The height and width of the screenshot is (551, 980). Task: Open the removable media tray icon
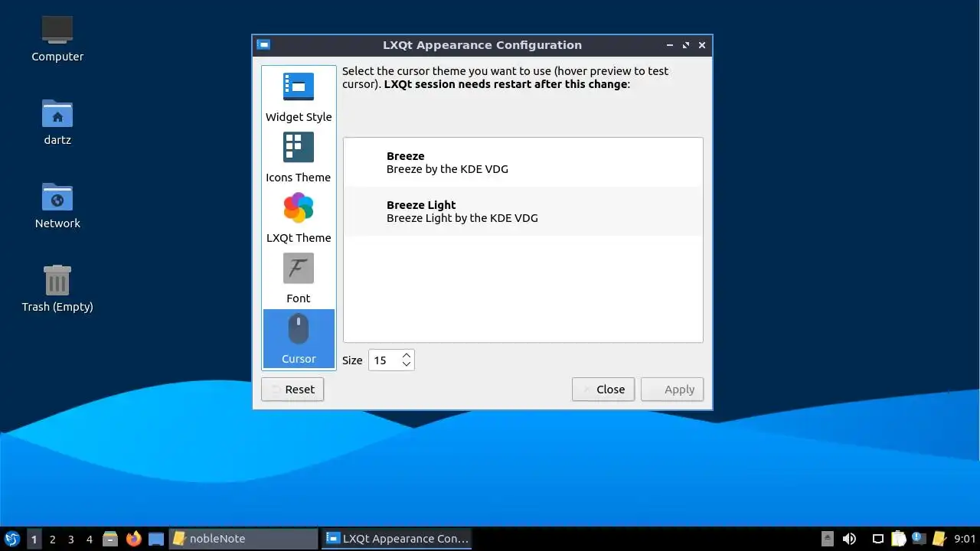[x=828, y=539]
